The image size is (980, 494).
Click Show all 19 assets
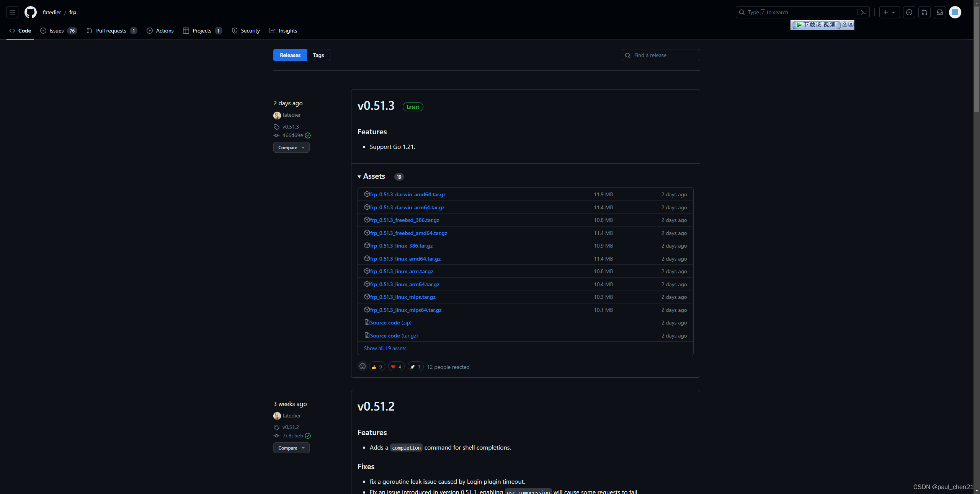click(385, 348)
